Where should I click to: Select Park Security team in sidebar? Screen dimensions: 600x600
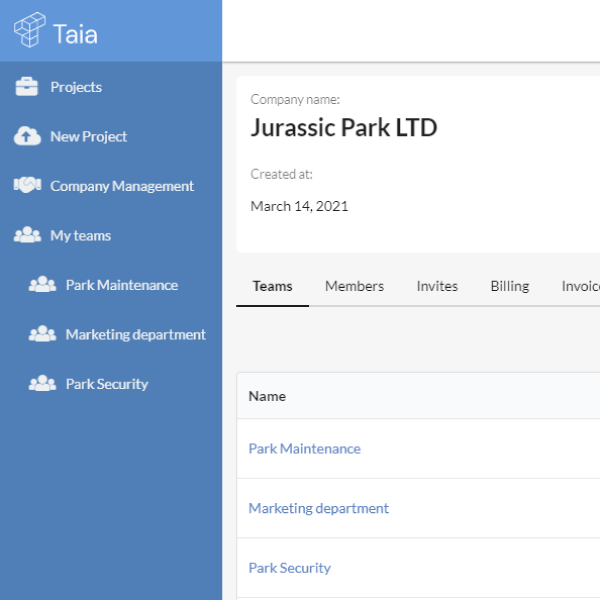[x=107, y=384]
